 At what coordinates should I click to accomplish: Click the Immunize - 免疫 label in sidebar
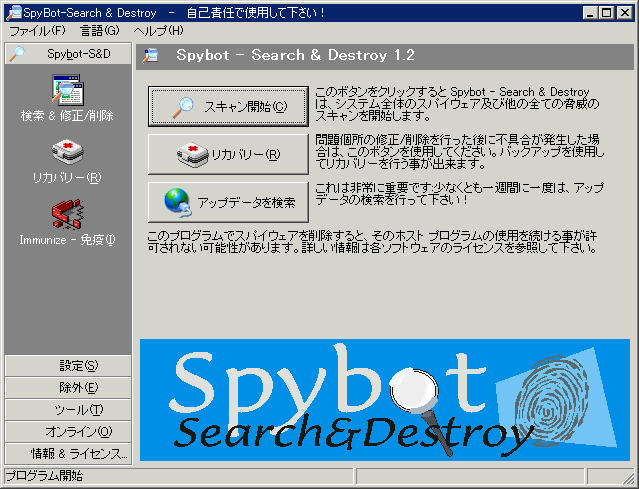[x=68, y=240]
